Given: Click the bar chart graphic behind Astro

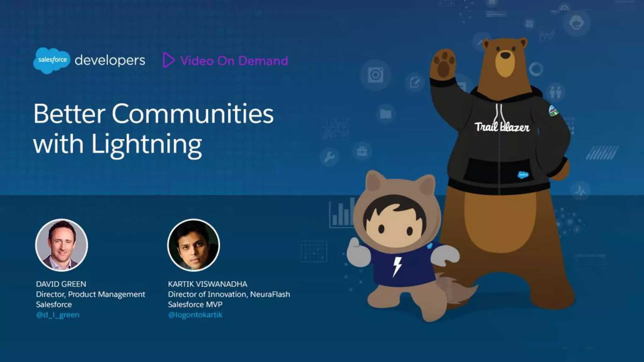Looking at the screenshot, I should pyautogui.click(x=341, y=213).
